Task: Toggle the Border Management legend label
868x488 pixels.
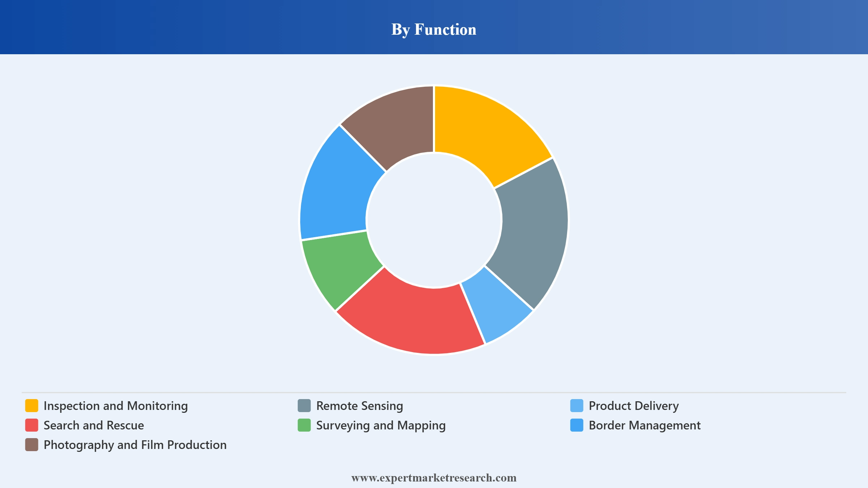Action: [x=644, y=425]
